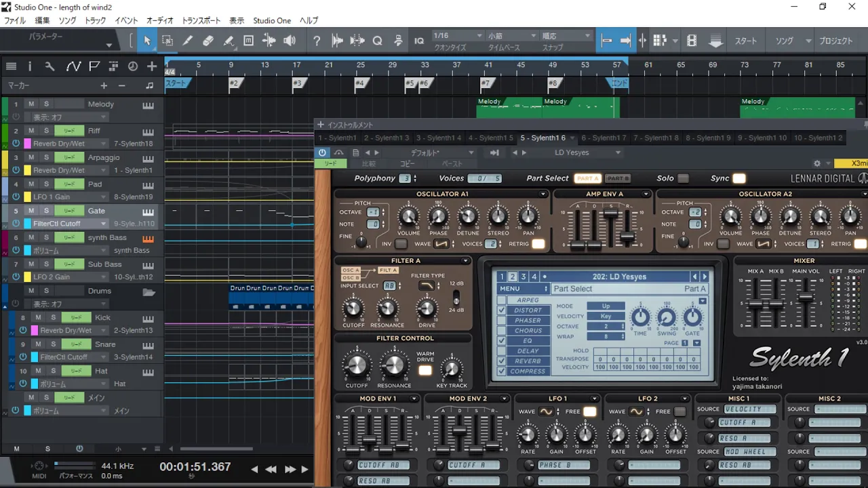Open the パラメーター dropdown arrow

[109, 45]
